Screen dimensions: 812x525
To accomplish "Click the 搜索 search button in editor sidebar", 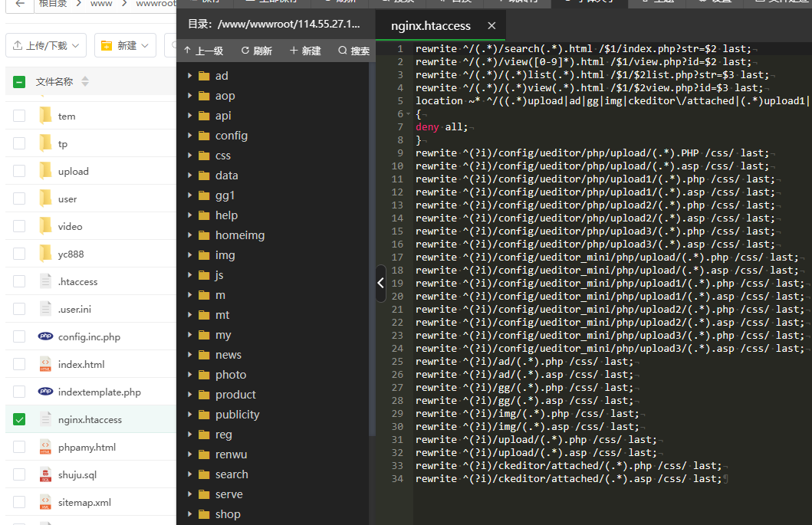I will [353, 51].
